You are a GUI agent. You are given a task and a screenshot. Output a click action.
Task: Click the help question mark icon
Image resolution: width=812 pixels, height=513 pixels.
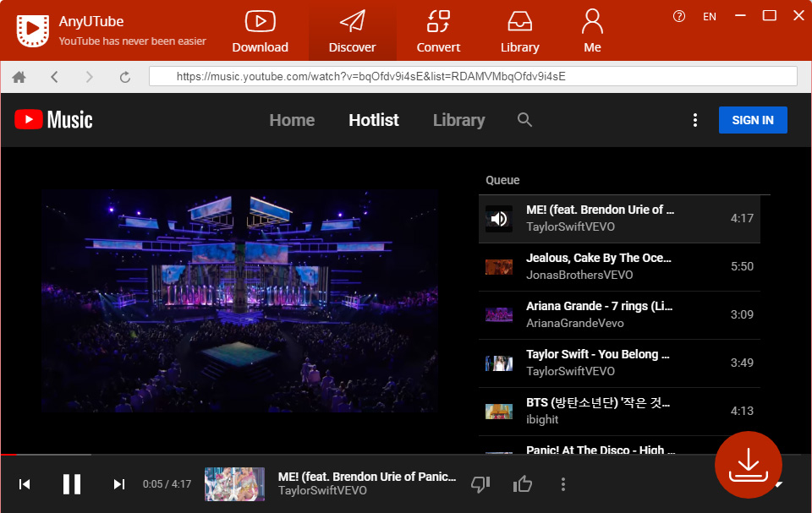tap(679, 17)
